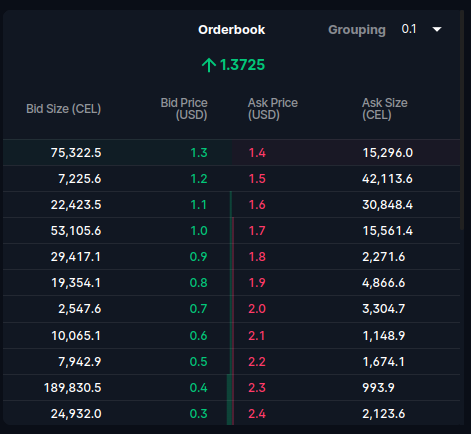
Task: Select ask price 2.4
Action: [x=257, y=414]
